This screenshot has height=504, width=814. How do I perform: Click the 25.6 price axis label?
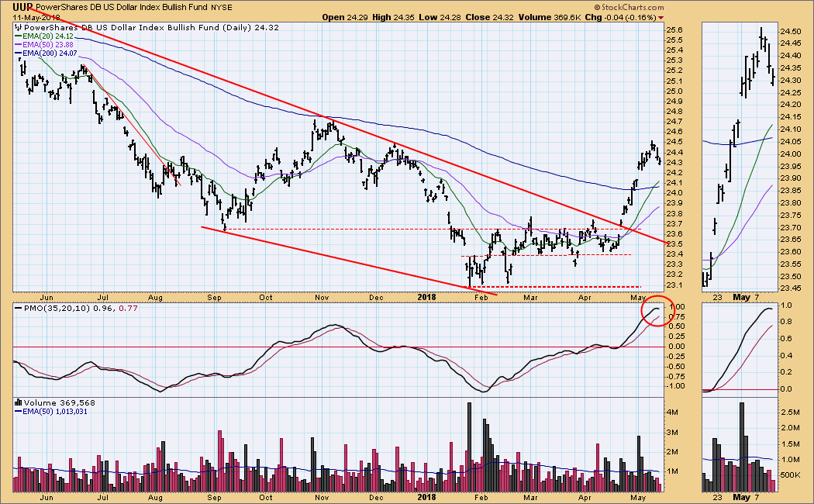click(674, 30)
